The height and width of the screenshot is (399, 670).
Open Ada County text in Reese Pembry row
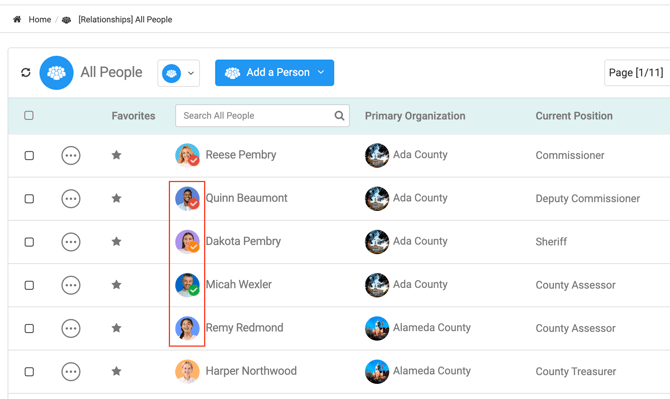point(420,155)
